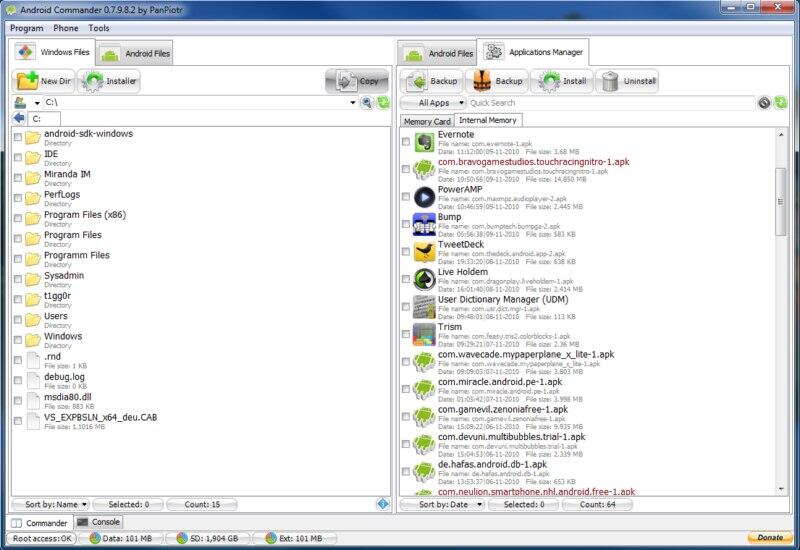Click the drive selector icon in left panel
800x550 pixels.
20,103
